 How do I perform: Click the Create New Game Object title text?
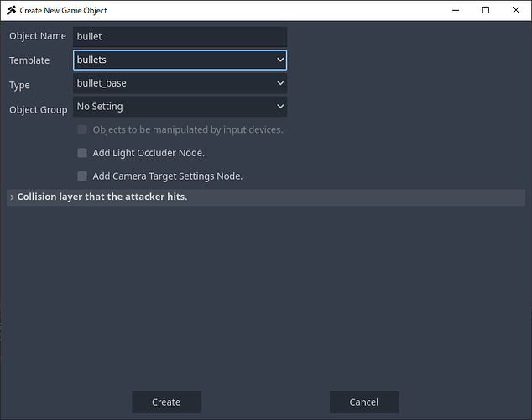pyautogui.click(x=63, y=11)
